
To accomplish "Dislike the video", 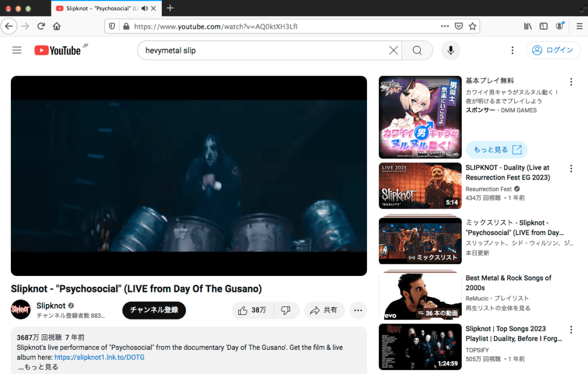I will (x=286, y=310).
